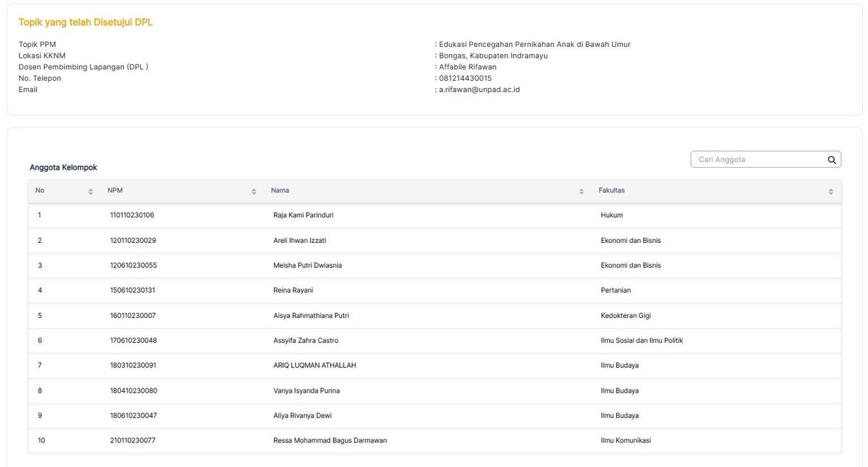Select the name Vanya Isyanda Purina
Viewport: 868px width, 467px height.
306,391
